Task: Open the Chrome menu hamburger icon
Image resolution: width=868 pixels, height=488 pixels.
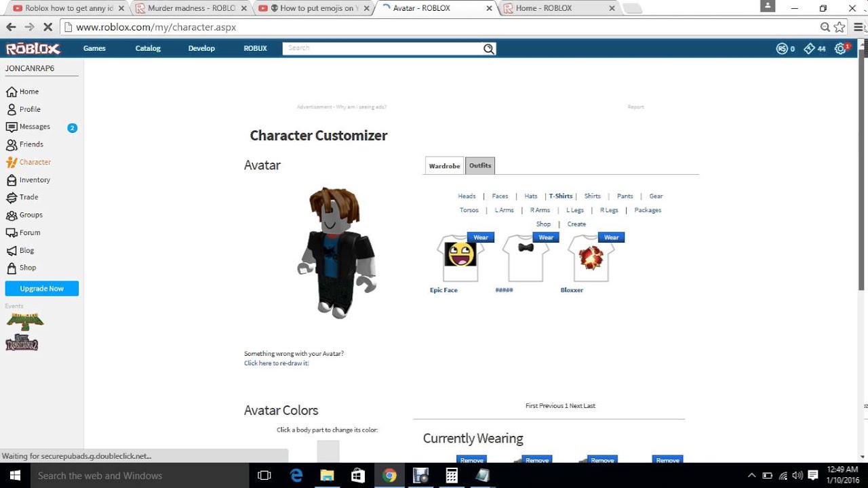Action: click(859, 27)
